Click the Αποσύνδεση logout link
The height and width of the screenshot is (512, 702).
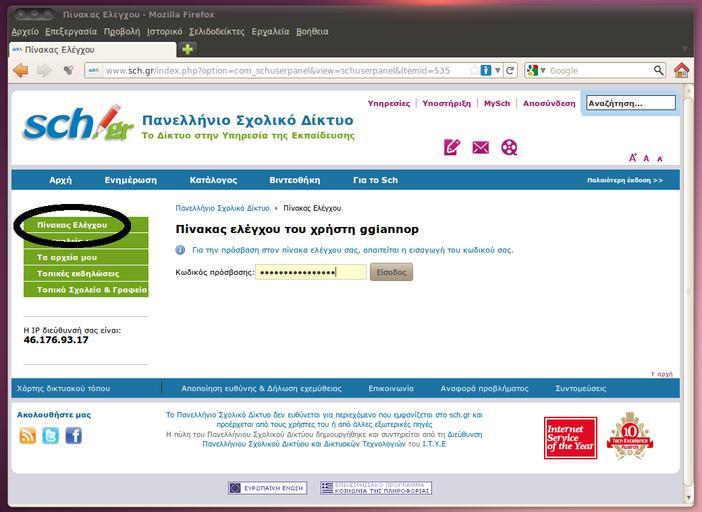tap(549, 103)
